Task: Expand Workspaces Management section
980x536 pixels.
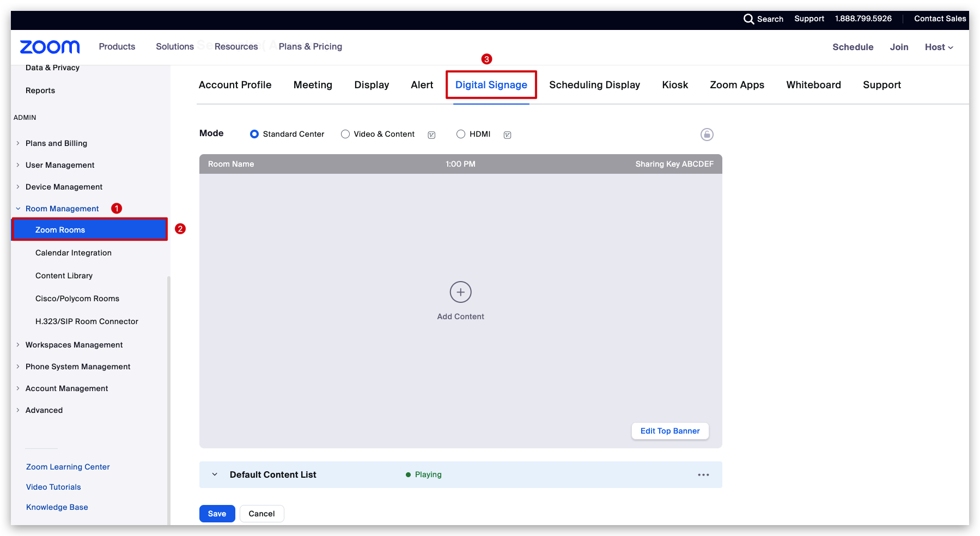Action: [x=18, y=345]
